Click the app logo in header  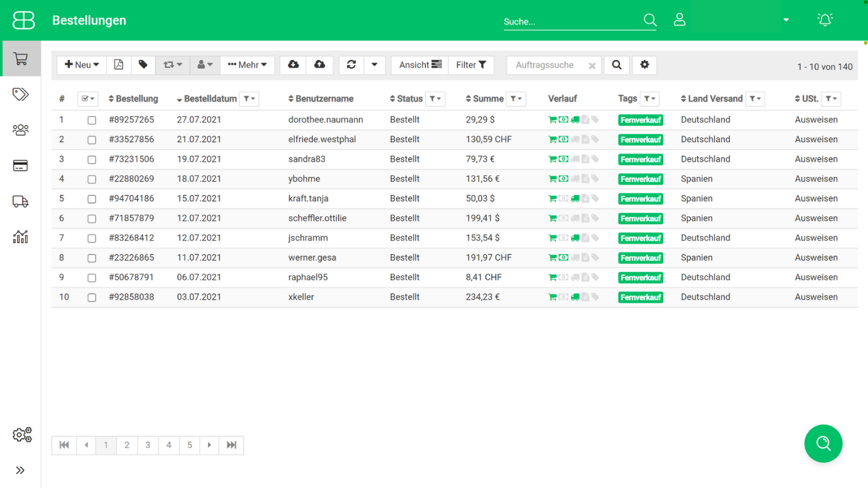[x=23, y=20]
